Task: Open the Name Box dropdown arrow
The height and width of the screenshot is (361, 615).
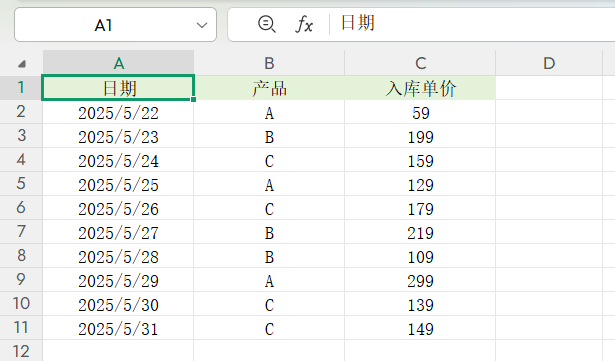Action: tap(202, 26)
